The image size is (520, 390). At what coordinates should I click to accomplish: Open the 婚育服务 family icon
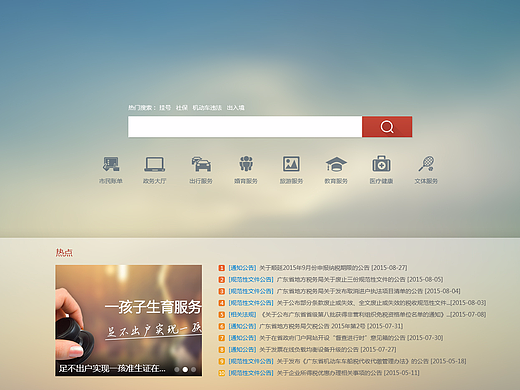(x=246, y=164)
